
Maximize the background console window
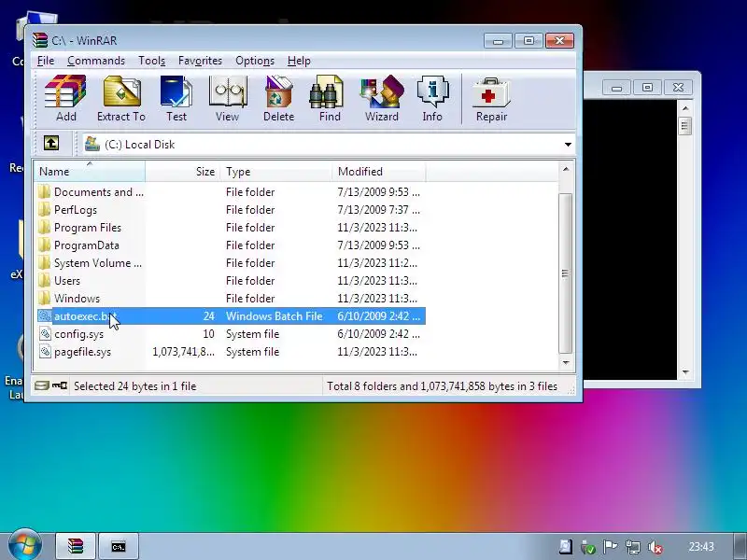[647, 88]
